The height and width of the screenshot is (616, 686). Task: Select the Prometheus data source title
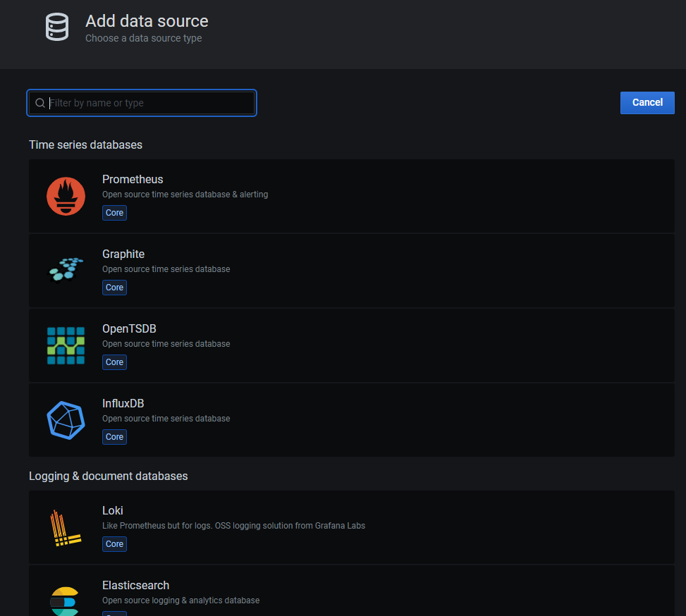click(133, 180)
